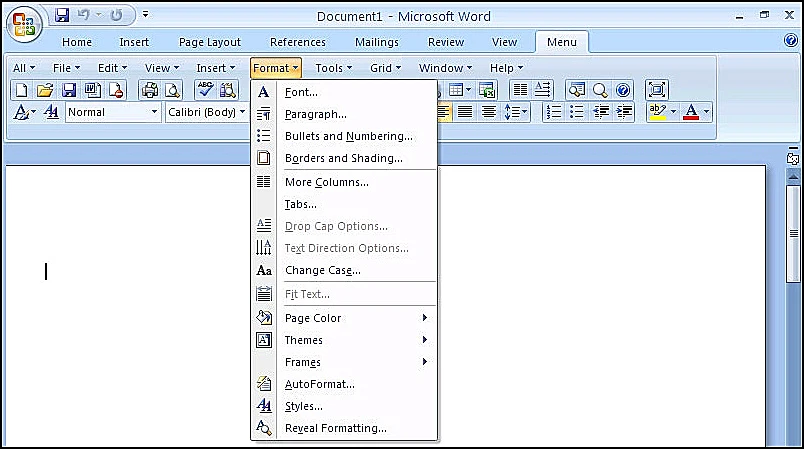Switch to the Review tab

(446, 42)
